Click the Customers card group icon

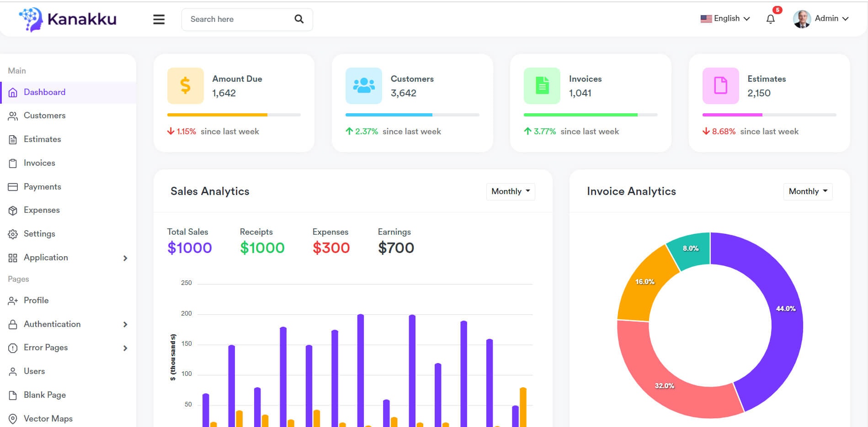pos(363,85)
